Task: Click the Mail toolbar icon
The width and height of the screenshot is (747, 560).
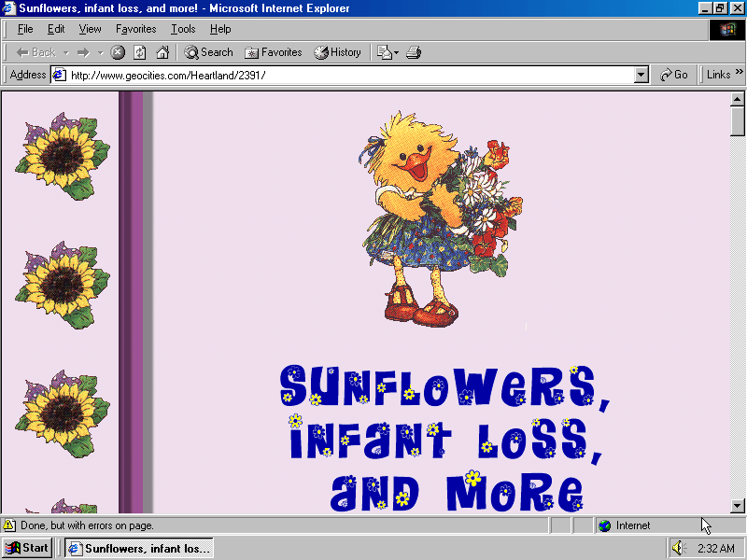Action: [385, 52]
